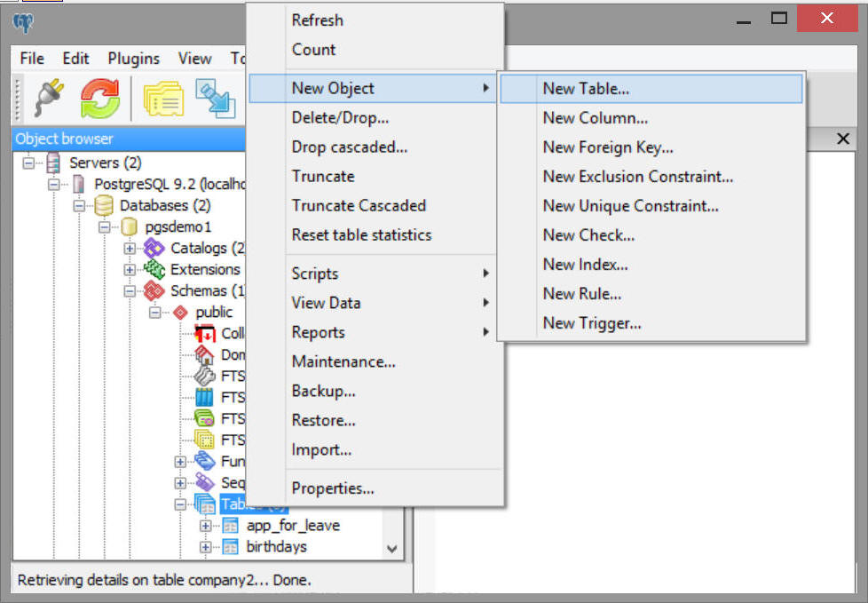Expand the app_for_leave table node
The height and width of the screenshot is (603, 868).
pos(206,526)
